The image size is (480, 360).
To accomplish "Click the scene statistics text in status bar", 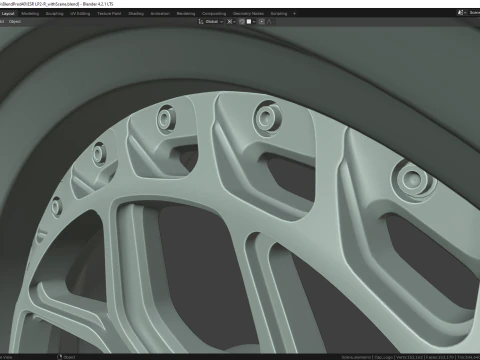I will 411,357.
